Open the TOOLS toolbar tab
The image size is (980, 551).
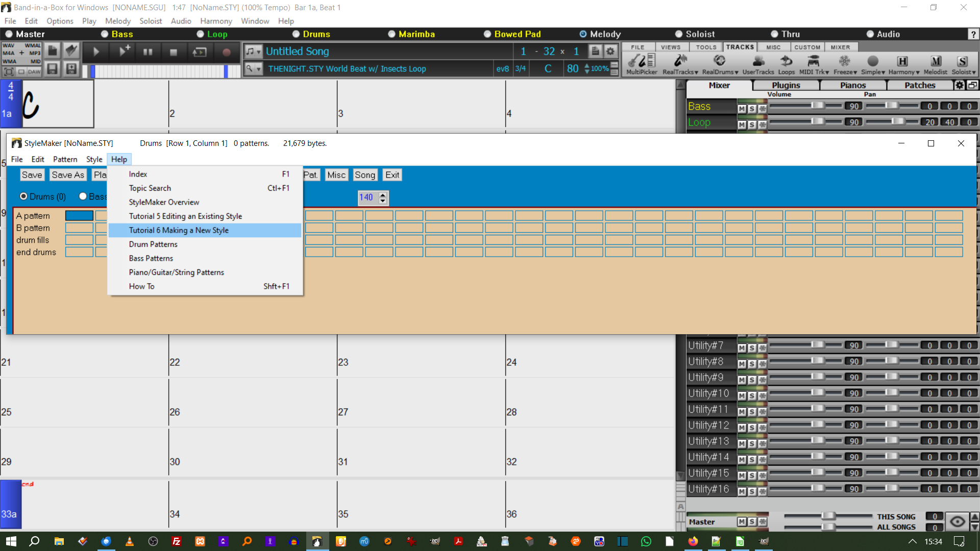[x=706, y=47]
